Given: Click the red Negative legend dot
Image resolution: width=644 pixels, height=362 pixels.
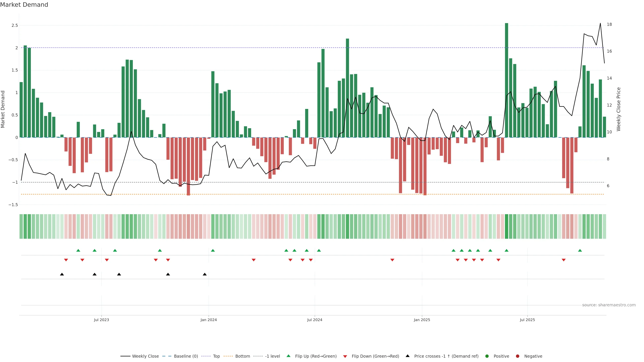Looking at the screenshot, I should pyautogui.click(x=518, y=356).
